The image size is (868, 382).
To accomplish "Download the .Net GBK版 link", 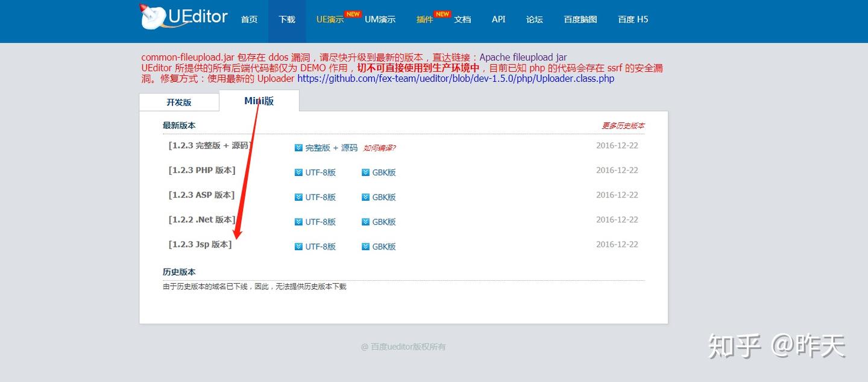I will (384, 222).
